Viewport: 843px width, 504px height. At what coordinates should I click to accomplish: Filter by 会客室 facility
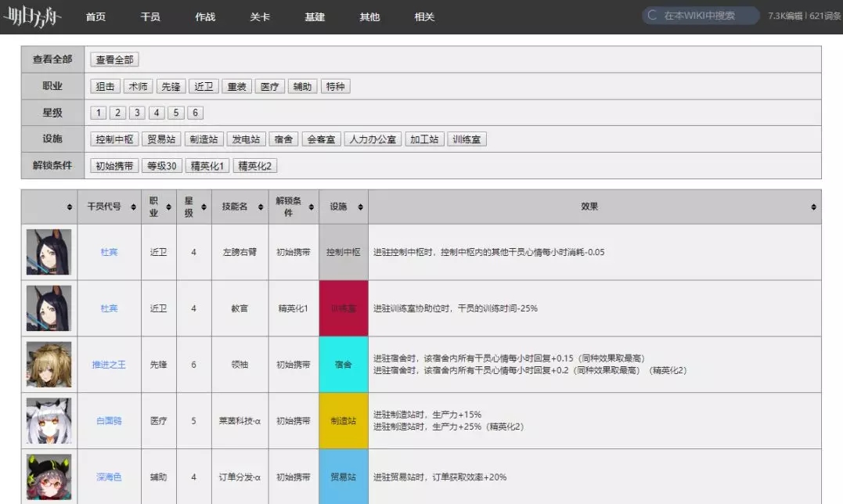pyautogui.click(x=321, y=139)
